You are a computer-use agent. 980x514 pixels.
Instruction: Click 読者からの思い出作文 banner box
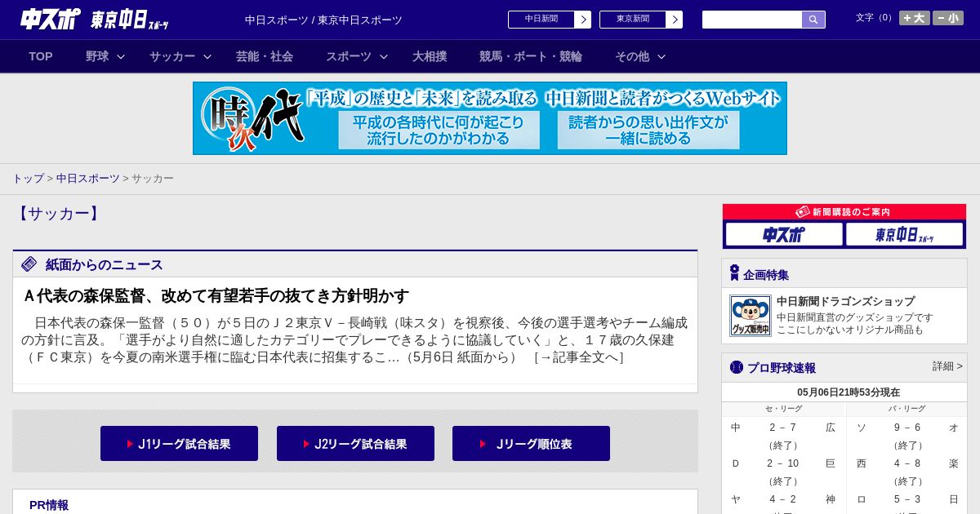[648, 130]
